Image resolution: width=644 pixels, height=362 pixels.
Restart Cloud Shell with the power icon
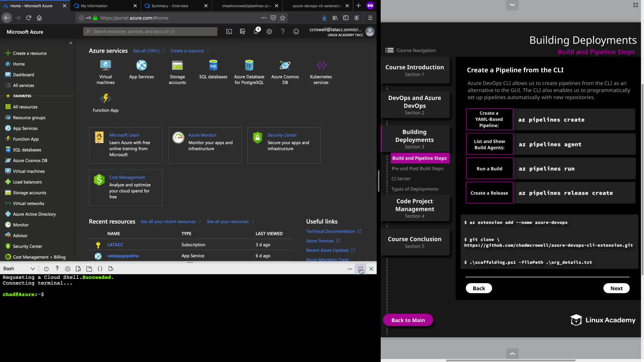pyautogui.click(x=46, y=269)
